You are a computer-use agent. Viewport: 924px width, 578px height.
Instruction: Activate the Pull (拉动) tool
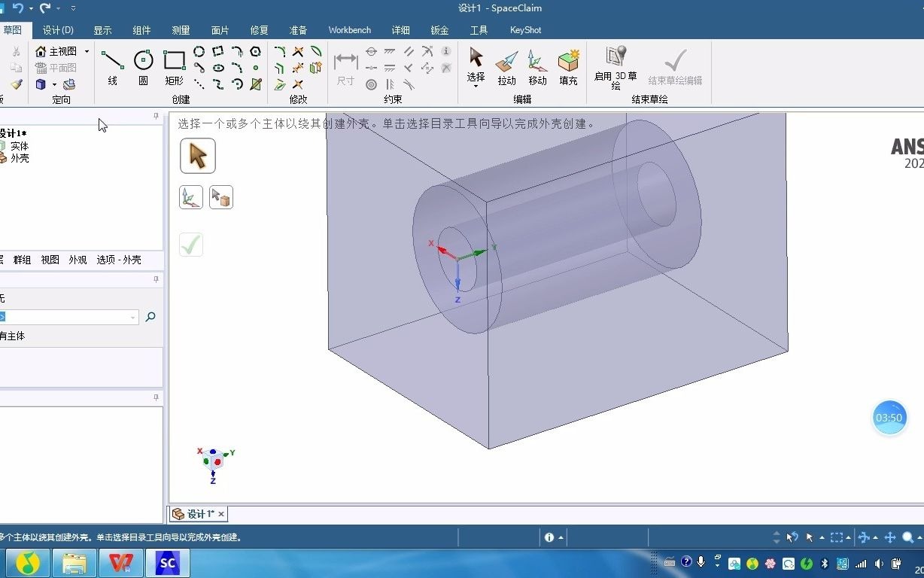coord(507,67)
